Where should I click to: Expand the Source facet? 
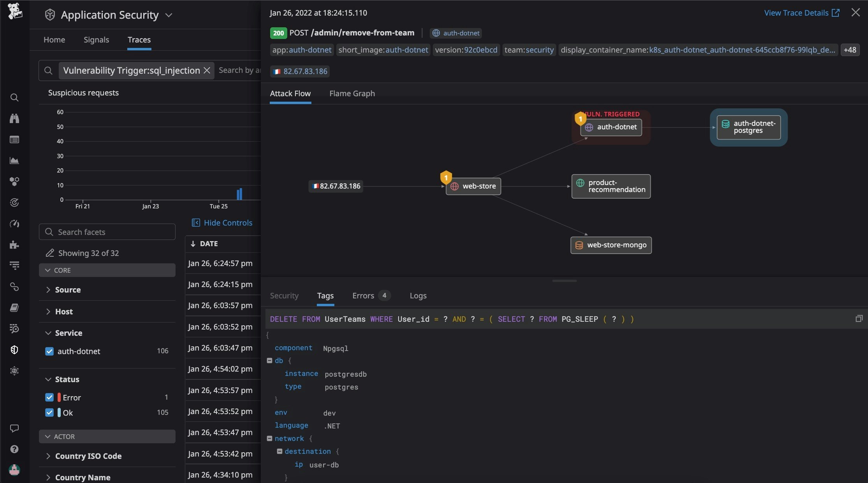coord(68,290)
